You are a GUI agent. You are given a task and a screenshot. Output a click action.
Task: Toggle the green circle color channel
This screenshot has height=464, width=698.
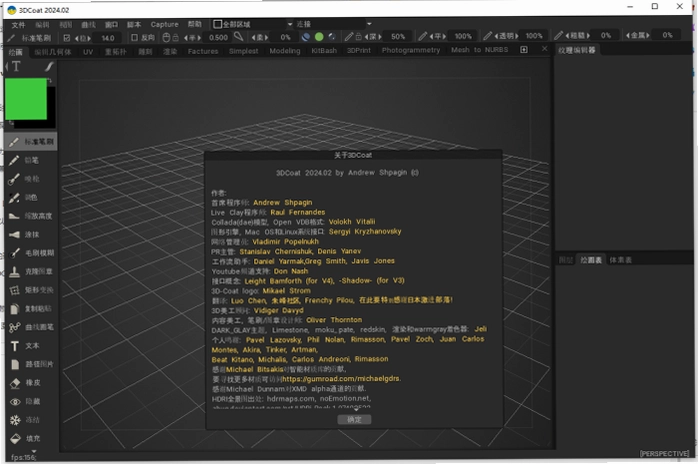319,37
